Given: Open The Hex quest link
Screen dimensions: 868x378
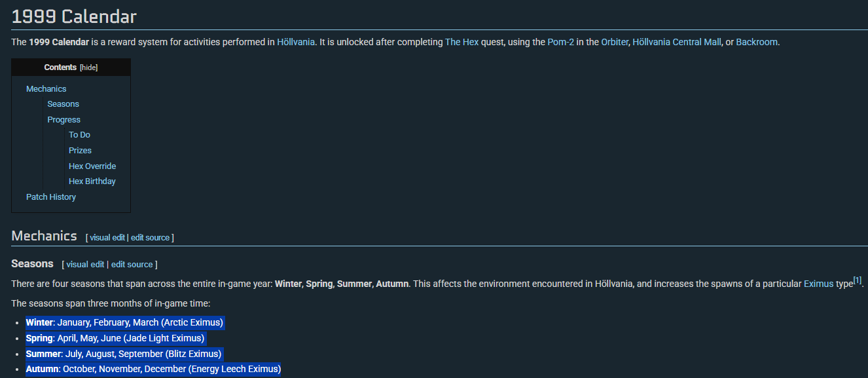Looking at the screenshot, I should [x=461, y=42].
